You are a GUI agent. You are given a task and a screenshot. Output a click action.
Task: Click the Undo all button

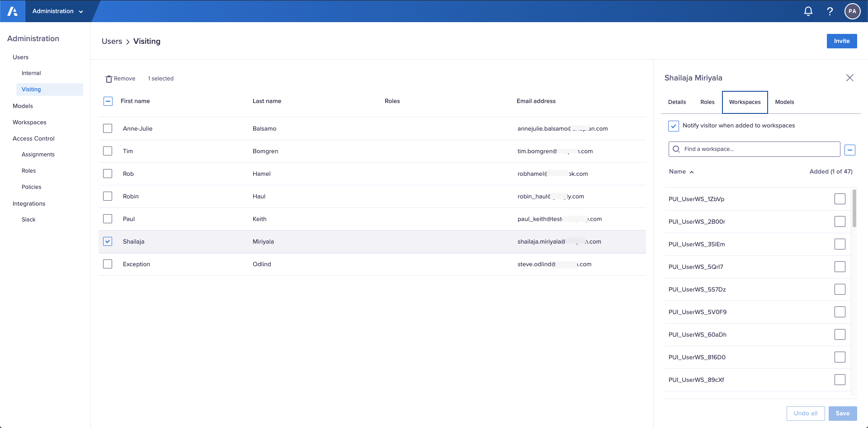805,413
